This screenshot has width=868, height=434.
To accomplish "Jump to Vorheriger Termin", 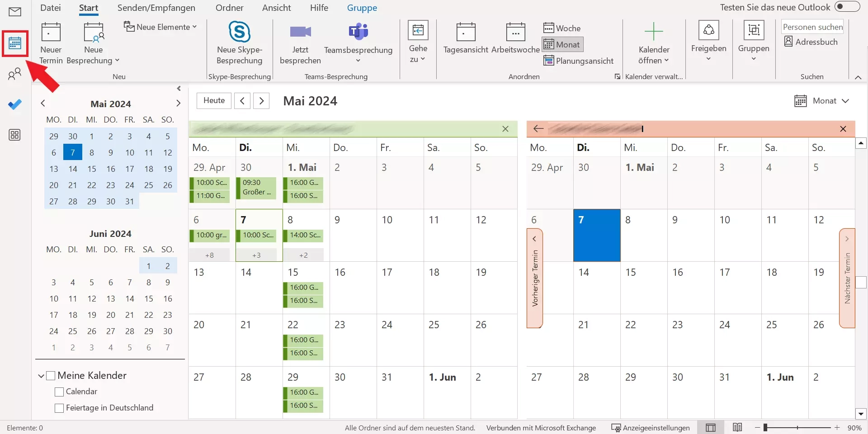I will coord(535,278).
